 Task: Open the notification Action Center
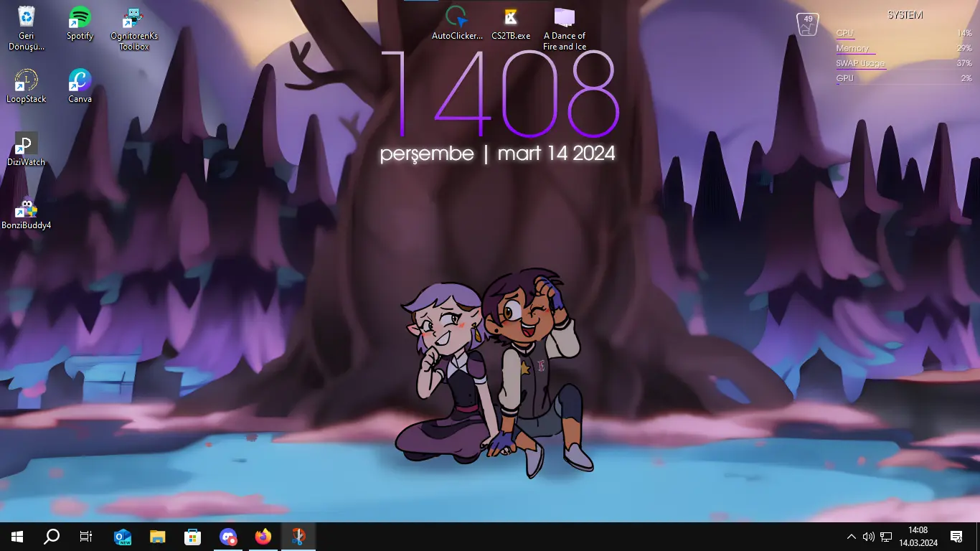click(956, 537)
